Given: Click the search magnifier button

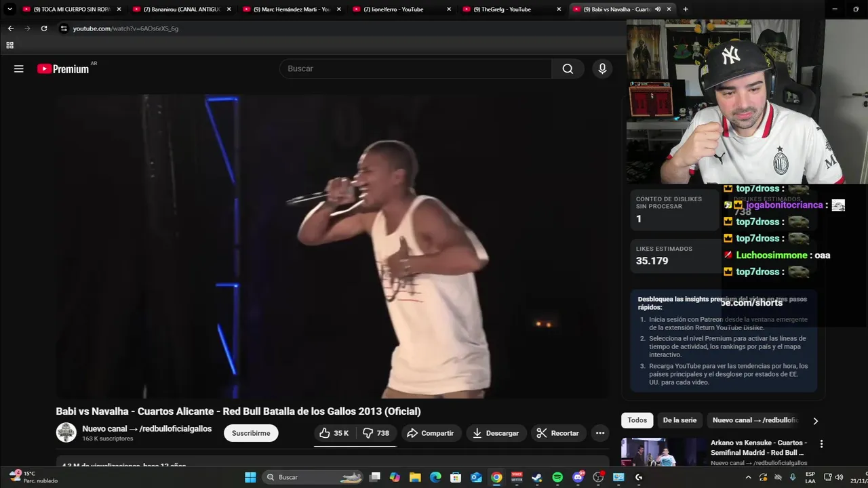Looking at the screenshot, I should click(568, 68).
